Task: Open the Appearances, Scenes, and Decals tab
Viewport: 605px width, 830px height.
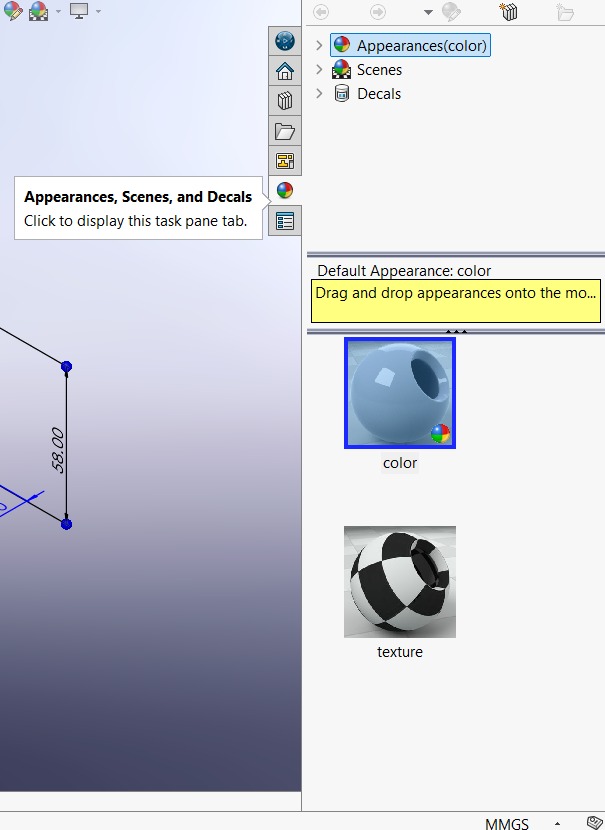Action: pyautogui.click(x=285, y=190)
